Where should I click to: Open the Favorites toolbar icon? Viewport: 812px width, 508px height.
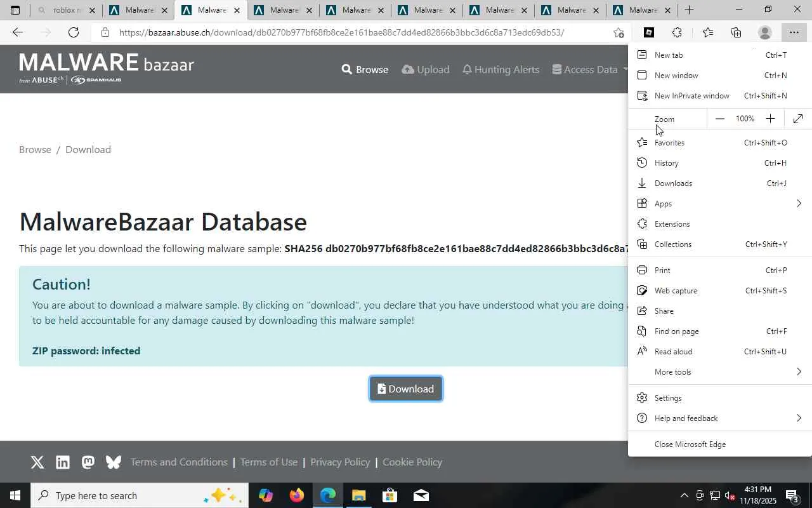pyautogui.click(x=707, y=32)
